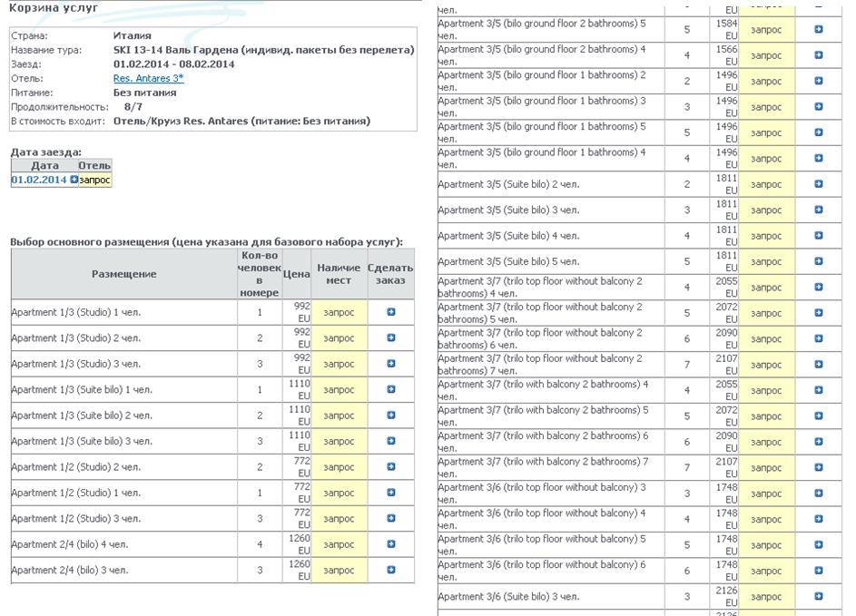The width and height of the screenshot is (856, 616).
Task: Order Apartment 3/5 (Suite bilo) 2 чел.
Action: (x=819, y=184)
